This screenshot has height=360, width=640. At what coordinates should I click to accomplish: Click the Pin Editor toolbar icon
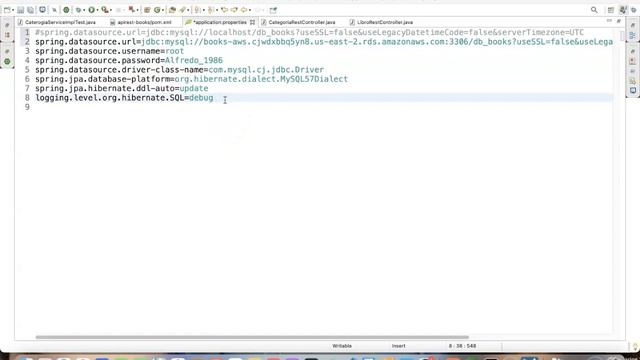[273, 10]
